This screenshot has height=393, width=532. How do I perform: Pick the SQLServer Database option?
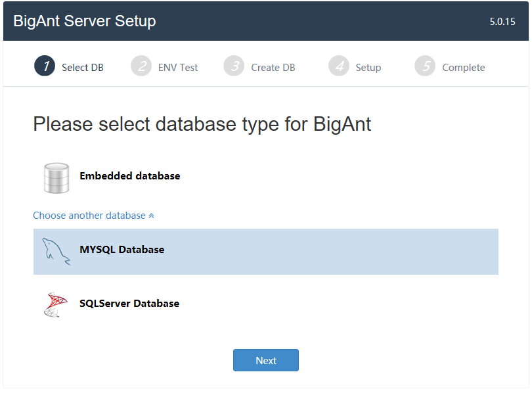point(129,304)
